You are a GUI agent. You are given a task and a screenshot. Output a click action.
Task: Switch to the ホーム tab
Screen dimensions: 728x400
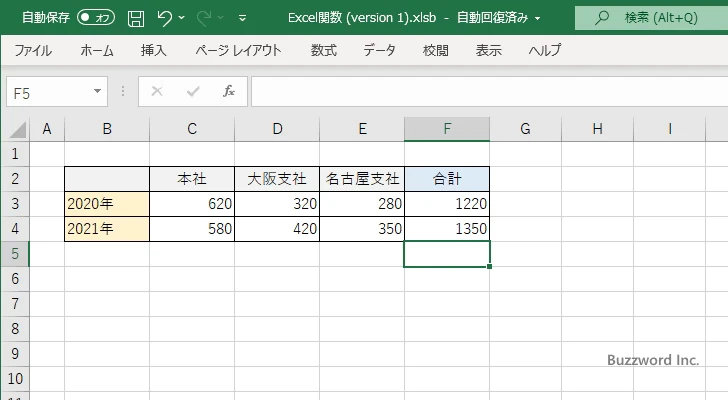97,50
